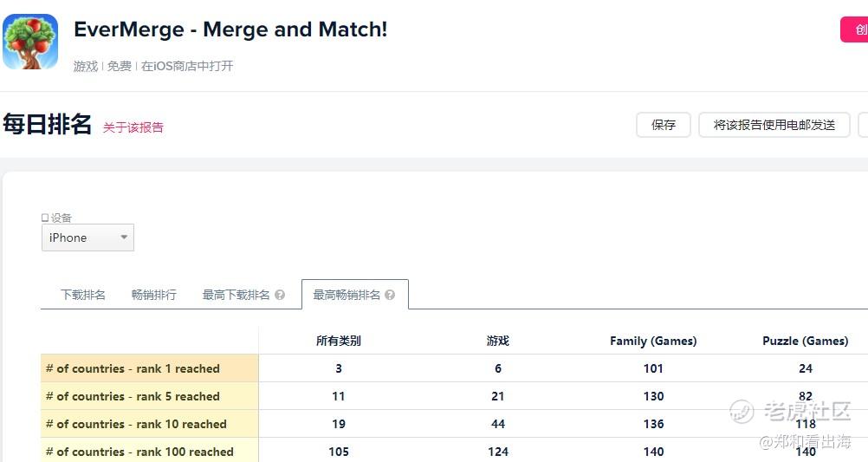The image size is (868, 462).
Task: Open the 关于该报告 link
Action: (133, 127)
